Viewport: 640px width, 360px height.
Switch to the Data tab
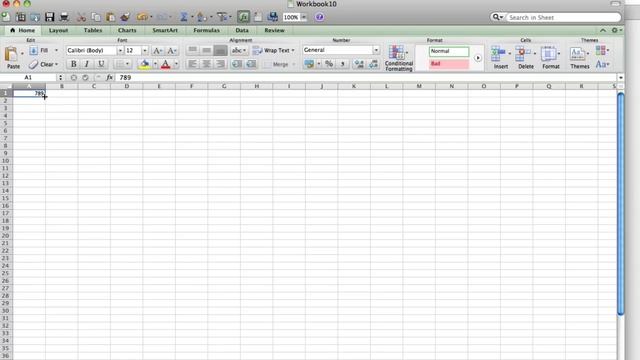242,30
